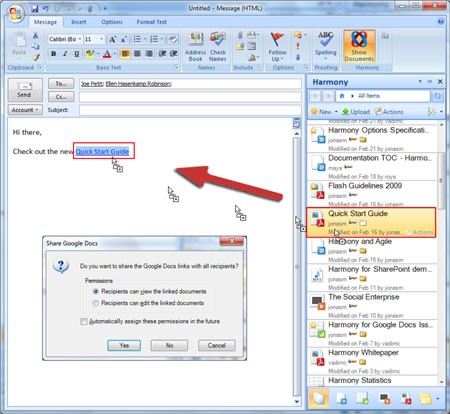Click the Format Painter brush icon
Screen dimensions: 450x414
click(36, 57)
